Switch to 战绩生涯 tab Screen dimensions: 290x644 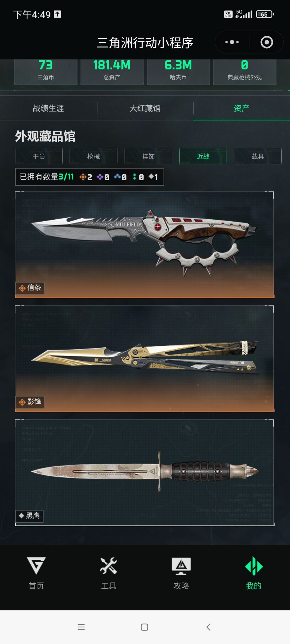(x=48, y=108)
